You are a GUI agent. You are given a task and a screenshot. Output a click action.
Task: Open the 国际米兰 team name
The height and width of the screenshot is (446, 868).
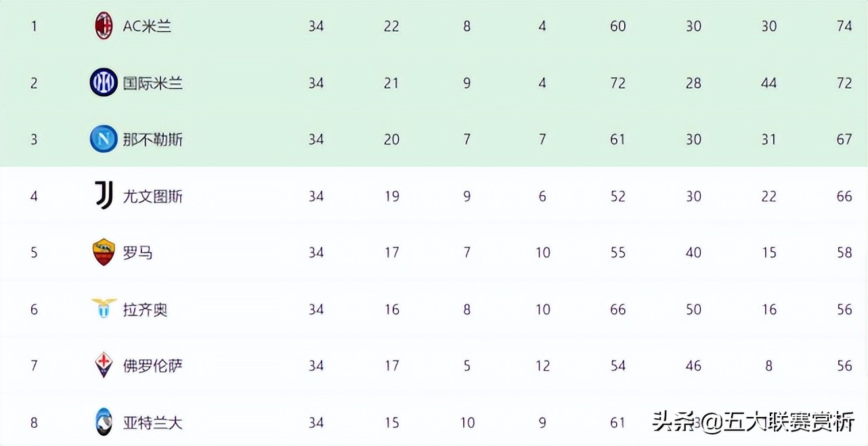(x=152, y=83)
